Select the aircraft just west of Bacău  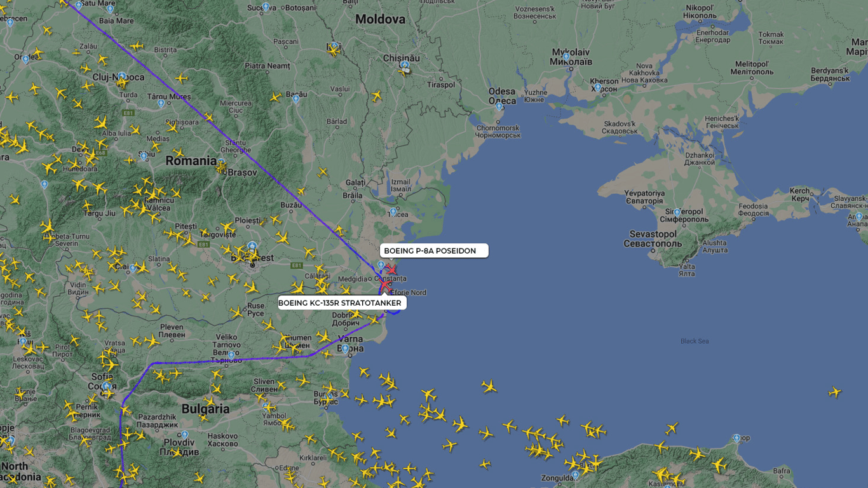276,98
